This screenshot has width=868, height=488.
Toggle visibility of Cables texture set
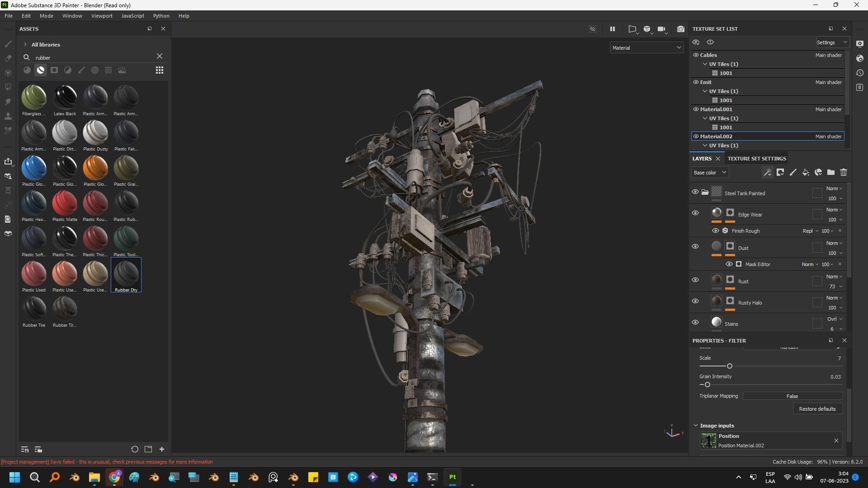point(696,55)
